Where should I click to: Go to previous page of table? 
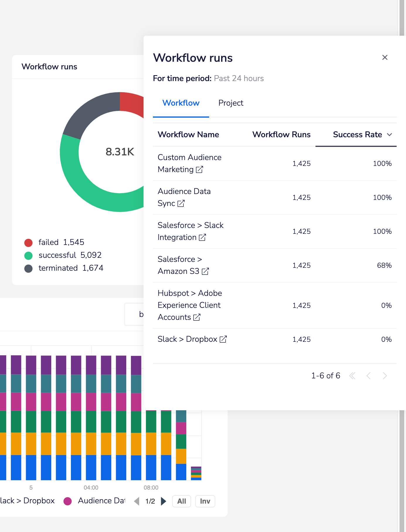click(x=369, y=376)
